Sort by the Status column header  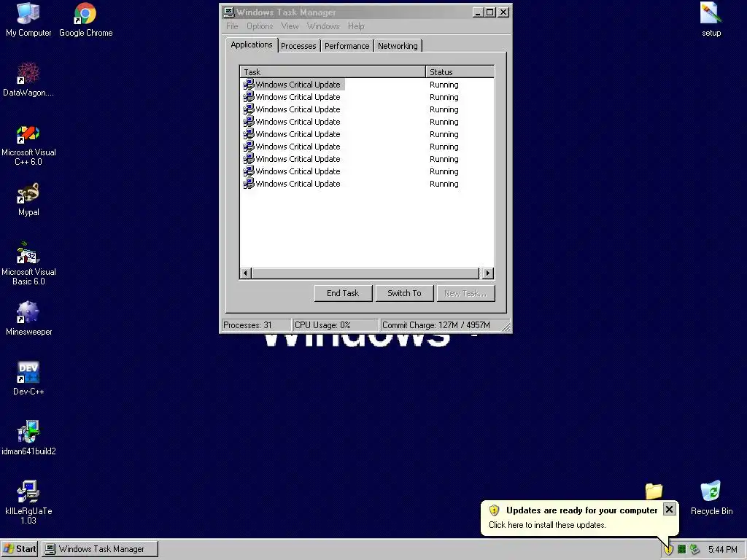[x=460, y=72]
